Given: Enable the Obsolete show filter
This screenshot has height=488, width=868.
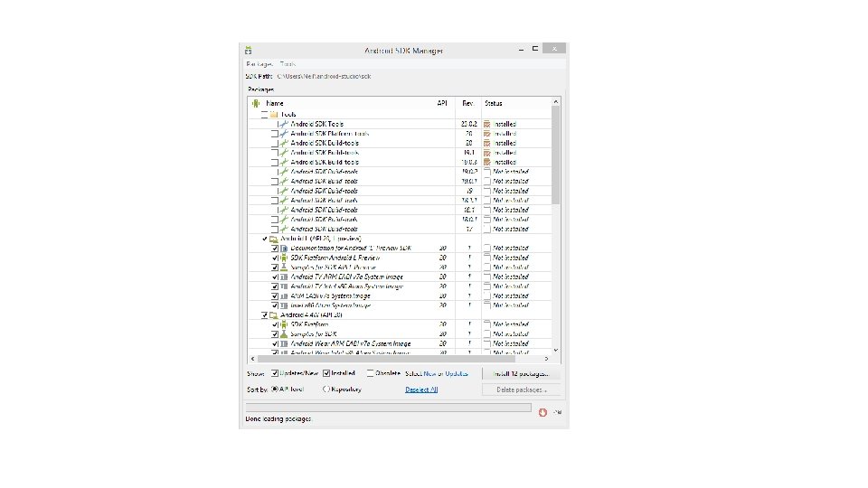Looking at the screenshot, I should pos(371,373).
